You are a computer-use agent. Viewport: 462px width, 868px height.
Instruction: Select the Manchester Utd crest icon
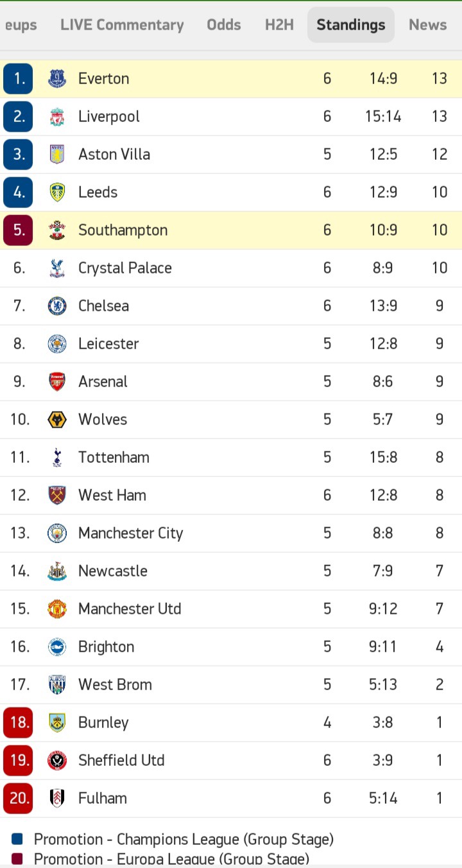pos(57,609)
